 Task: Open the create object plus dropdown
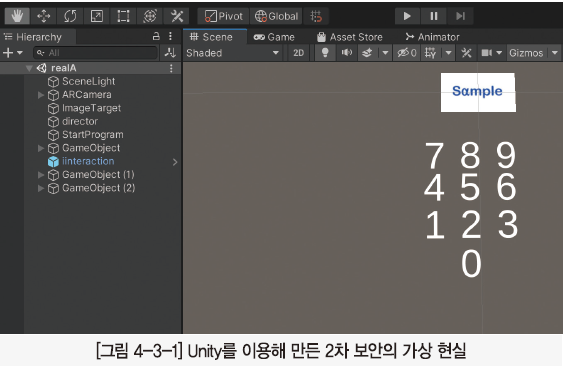coord(13,53)
